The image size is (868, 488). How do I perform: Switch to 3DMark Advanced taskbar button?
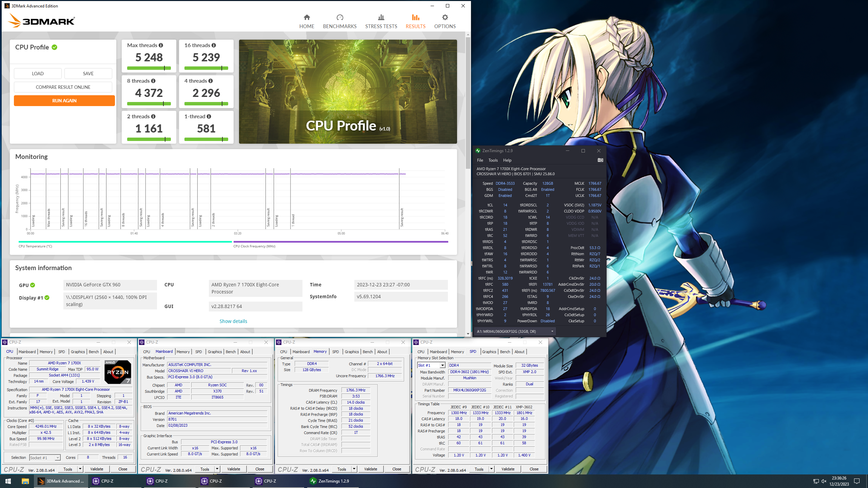click(x=61, y=481)
